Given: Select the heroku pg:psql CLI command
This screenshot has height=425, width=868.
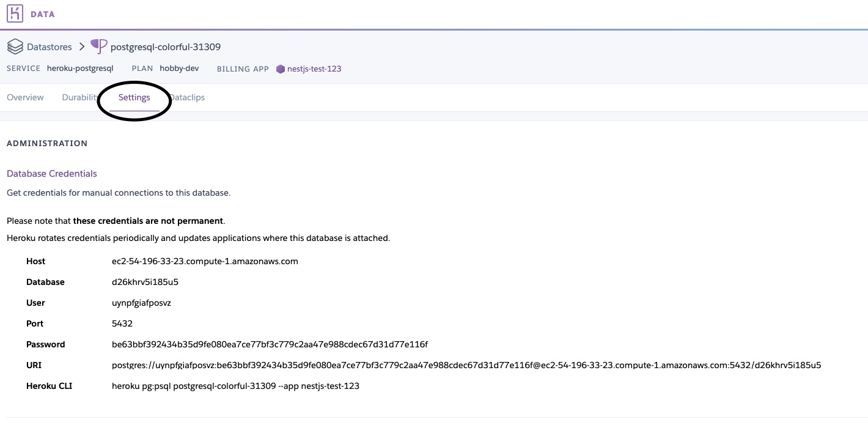Looking at the screenshot, I should point(235,386).
